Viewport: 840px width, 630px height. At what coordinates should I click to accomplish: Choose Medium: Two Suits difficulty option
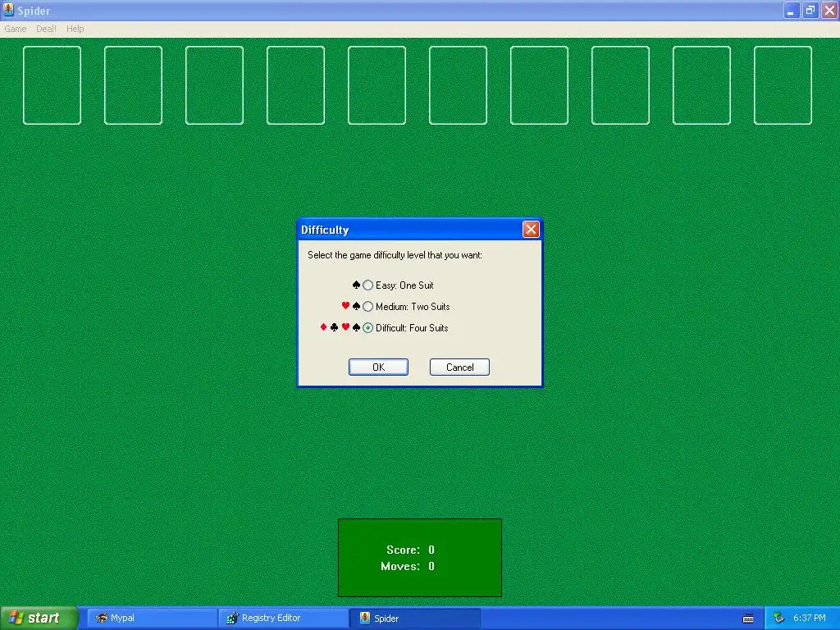(367, 307)
